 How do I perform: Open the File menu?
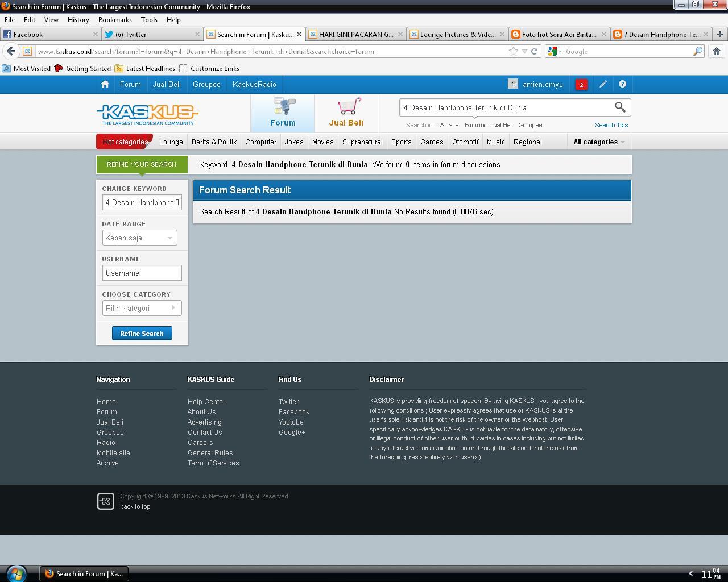pyautogui.click(x=10, y=19)
